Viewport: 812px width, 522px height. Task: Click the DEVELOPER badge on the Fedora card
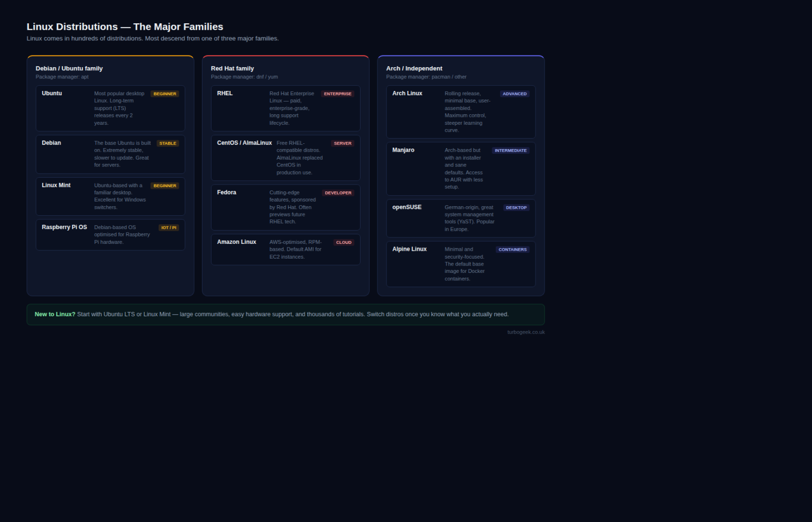[x=338, y=193]
